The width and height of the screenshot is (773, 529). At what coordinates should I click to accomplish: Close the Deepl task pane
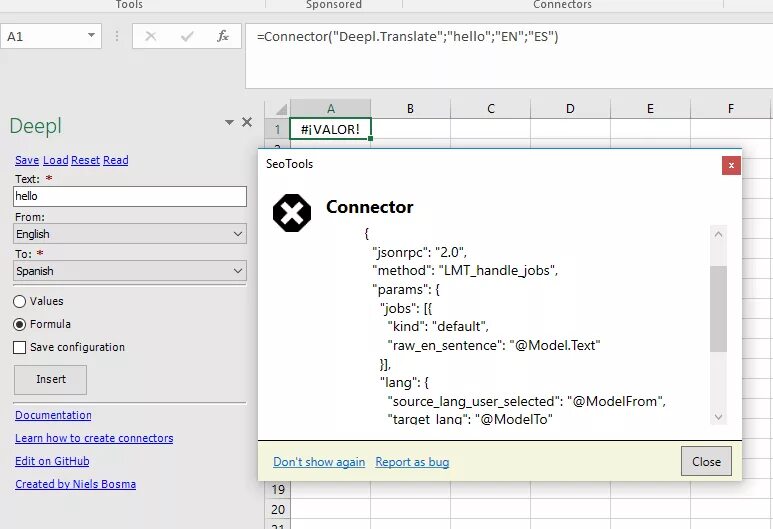tap(247, 122)
